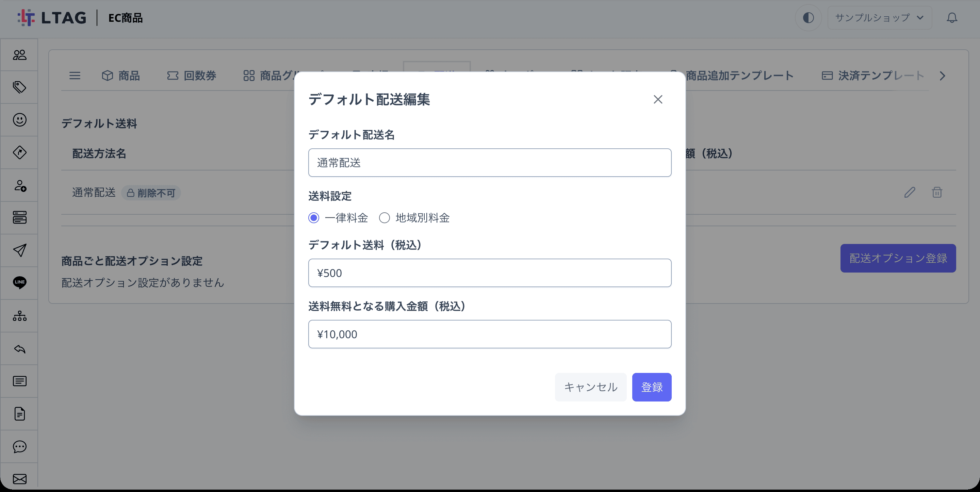The height and width of the screenshot is (492, 980).
Task: Open the stacked cards sidebar icon
Action: [19, 217]
